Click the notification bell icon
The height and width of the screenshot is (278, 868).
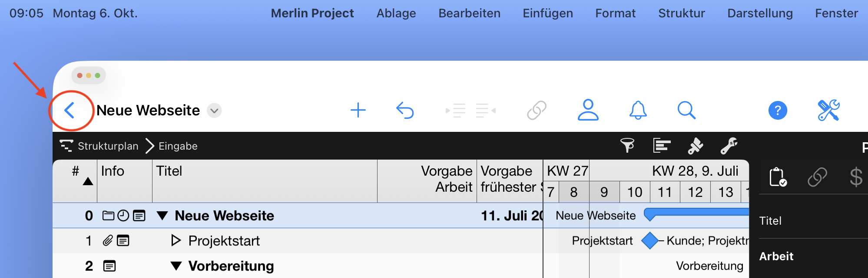638,111
